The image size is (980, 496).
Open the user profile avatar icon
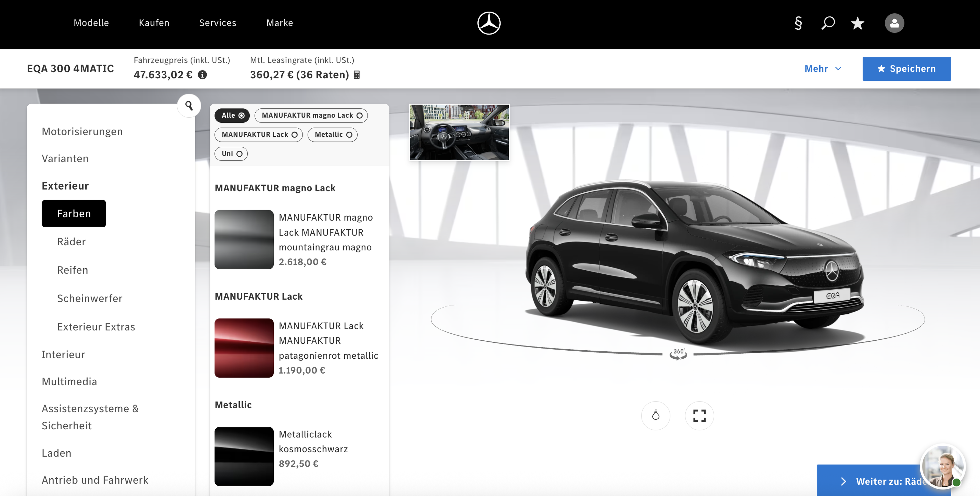[x=894, y=23]
